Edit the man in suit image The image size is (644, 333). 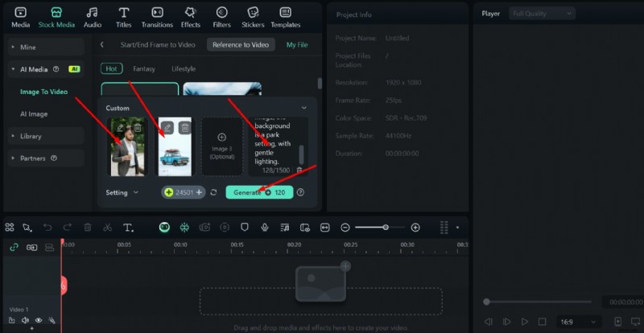tap(120, 128)
